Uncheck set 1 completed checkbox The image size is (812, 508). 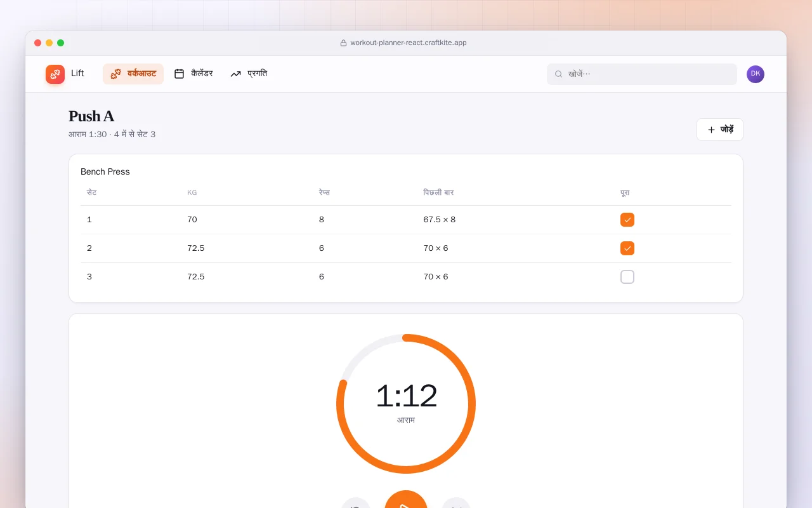[627, 220]
